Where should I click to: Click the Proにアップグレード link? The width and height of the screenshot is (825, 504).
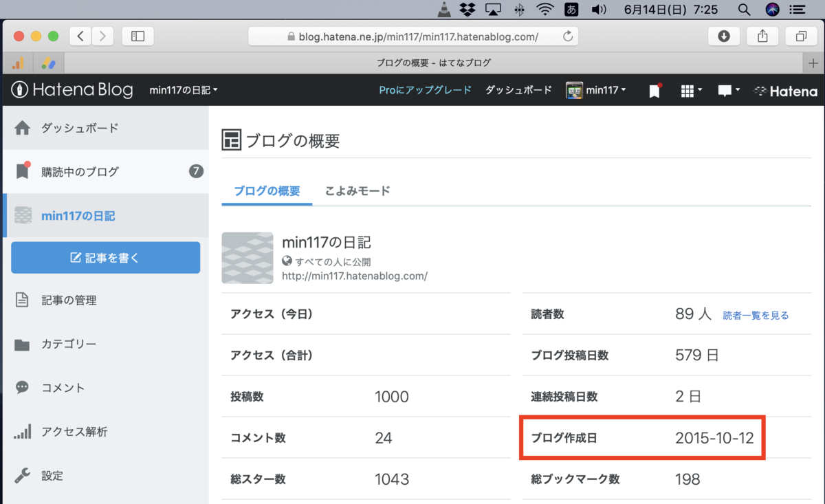(x=425, y=90)
